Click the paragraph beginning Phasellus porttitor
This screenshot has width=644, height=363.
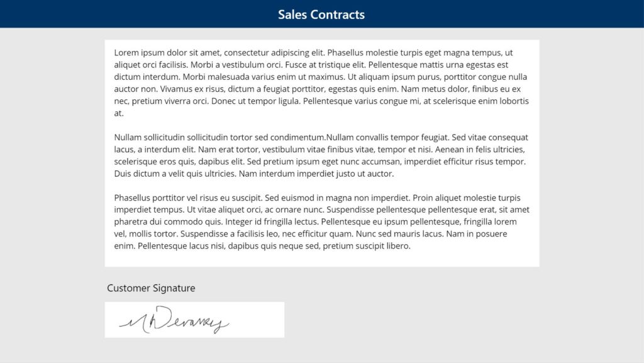(x=321, y=221)
